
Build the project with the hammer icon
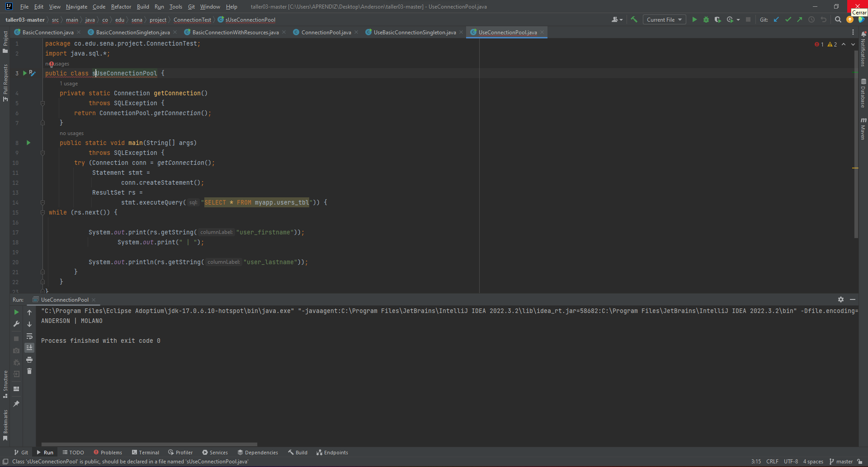634,19
